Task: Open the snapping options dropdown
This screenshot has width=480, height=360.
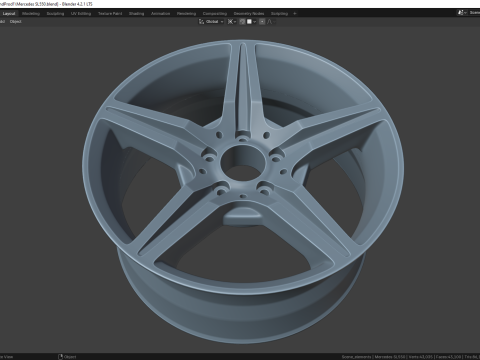Action: pyautogui.click(x=252, y=22)
